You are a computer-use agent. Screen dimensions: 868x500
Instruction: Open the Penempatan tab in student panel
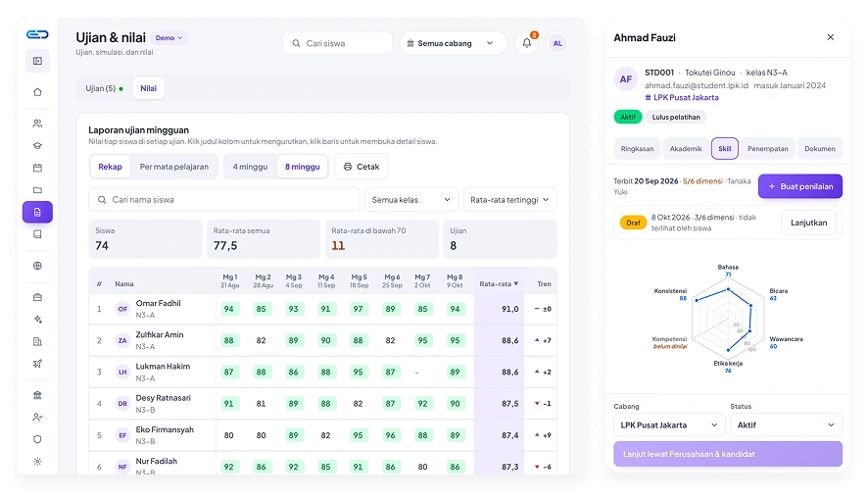768,149
